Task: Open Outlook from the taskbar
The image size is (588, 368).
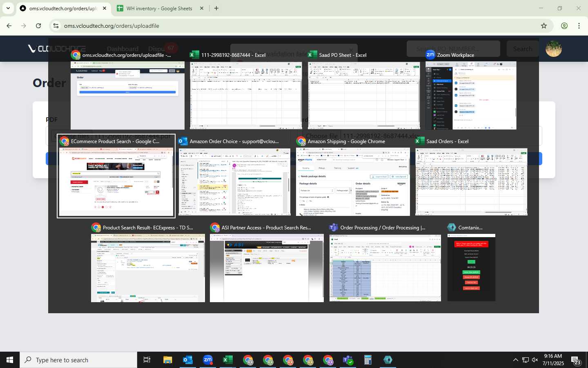Action: tap(188, 360)
